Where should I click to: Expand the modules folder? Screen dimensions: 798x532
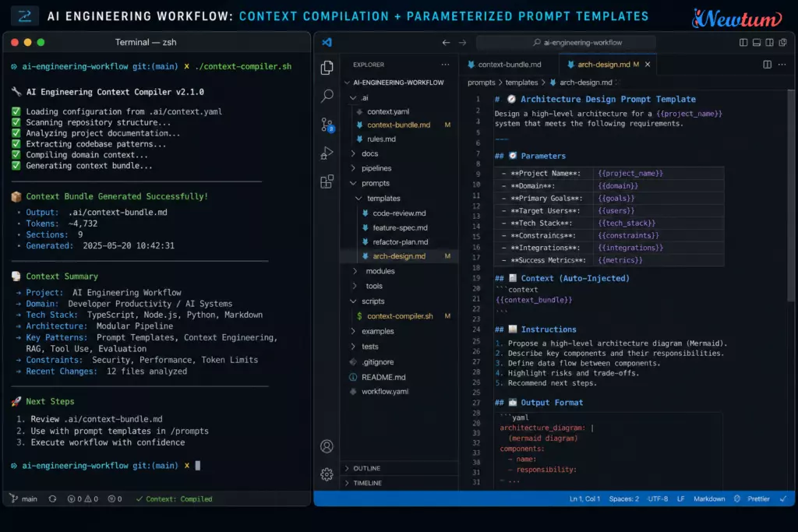pos(355,271)
